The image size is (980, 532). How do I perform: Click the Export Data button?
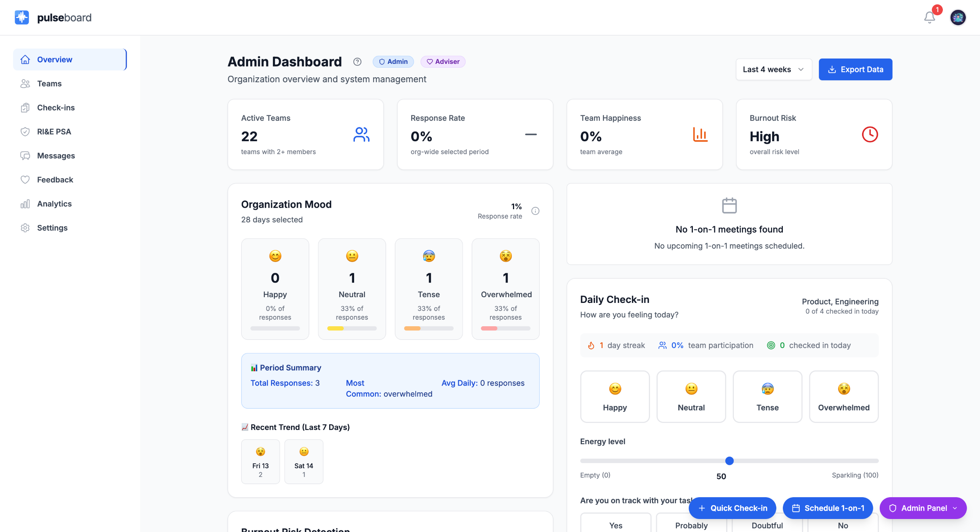point(855,70)
